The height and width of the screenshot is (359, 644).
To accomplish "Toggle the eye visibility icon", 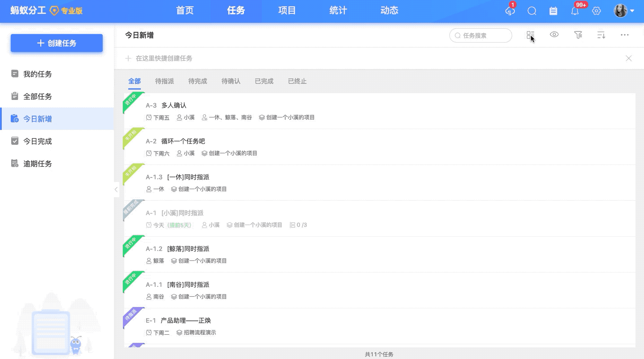I will click(x=554, y=35).
